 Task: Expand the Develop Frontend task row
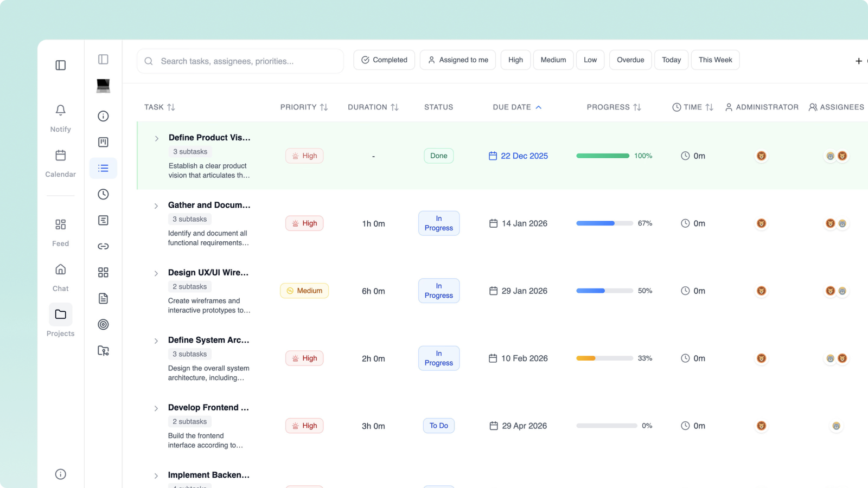point(156,408)
